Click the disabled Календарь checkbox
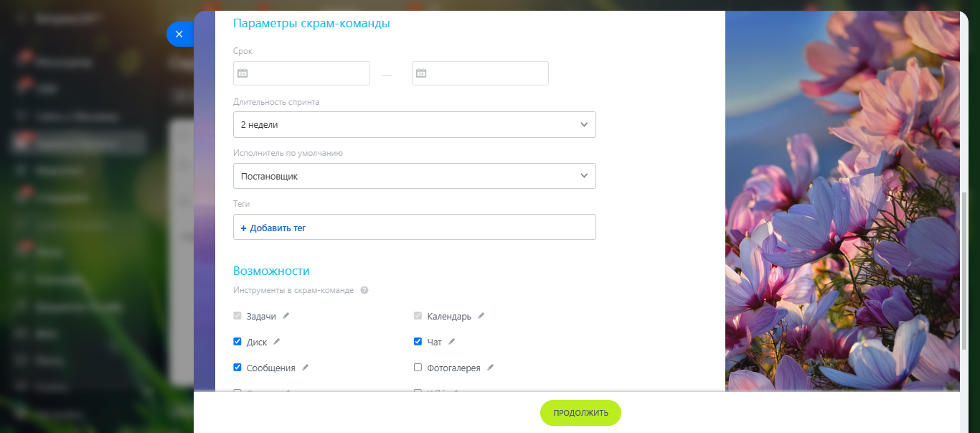 pos(418,315)
